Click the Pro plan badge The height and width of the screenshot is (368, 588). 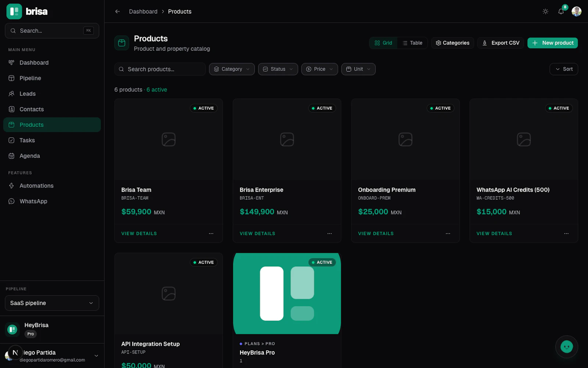point(31,334)
